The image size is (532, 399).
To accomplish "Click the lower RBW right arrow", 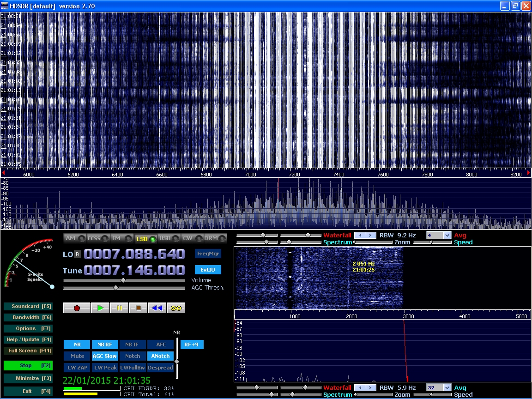I will (x=370, y=387).
